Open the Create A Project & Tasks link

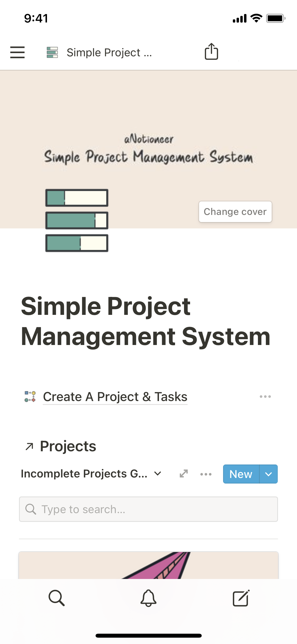tap(115, 397)
